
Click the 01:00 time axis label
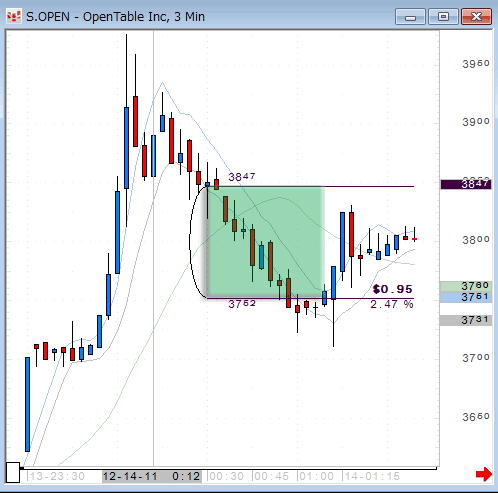coord(316,476)
